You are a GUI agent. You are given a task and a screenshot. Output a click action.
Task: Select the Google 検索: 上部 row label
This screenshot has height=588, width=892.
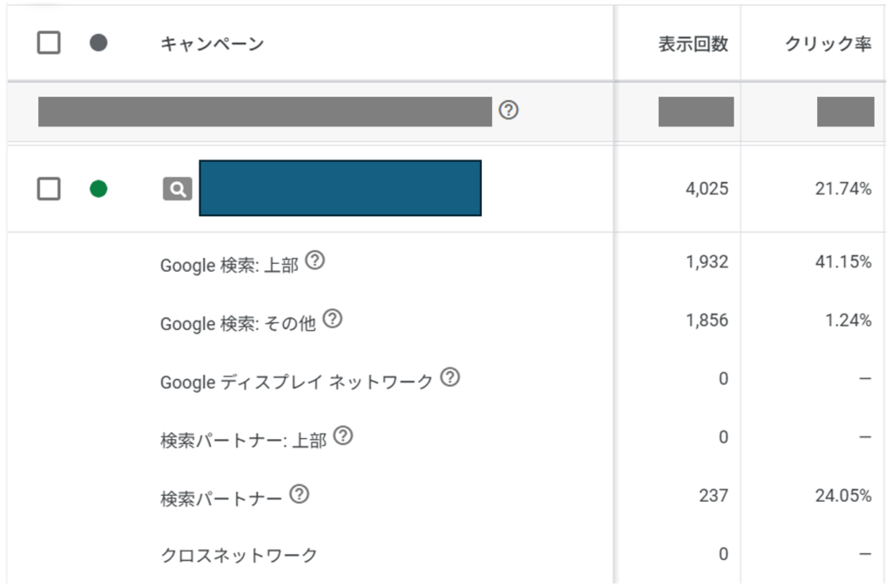[229, 265]
